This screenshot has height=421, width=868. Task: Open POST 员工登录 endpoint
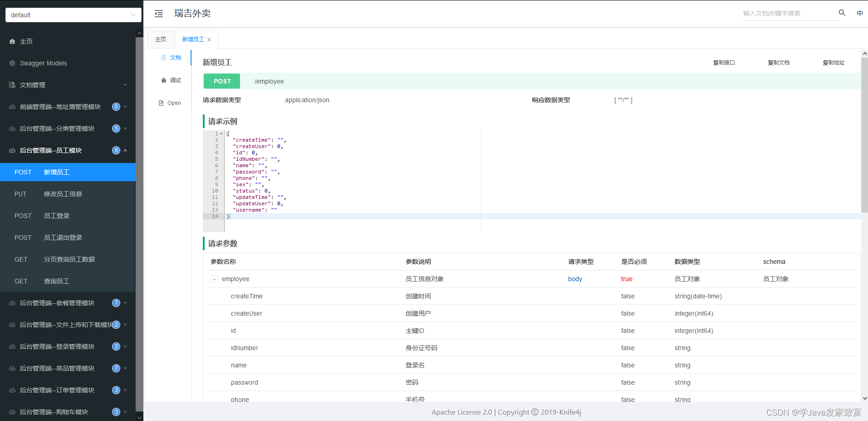click(x=68, y=216)
